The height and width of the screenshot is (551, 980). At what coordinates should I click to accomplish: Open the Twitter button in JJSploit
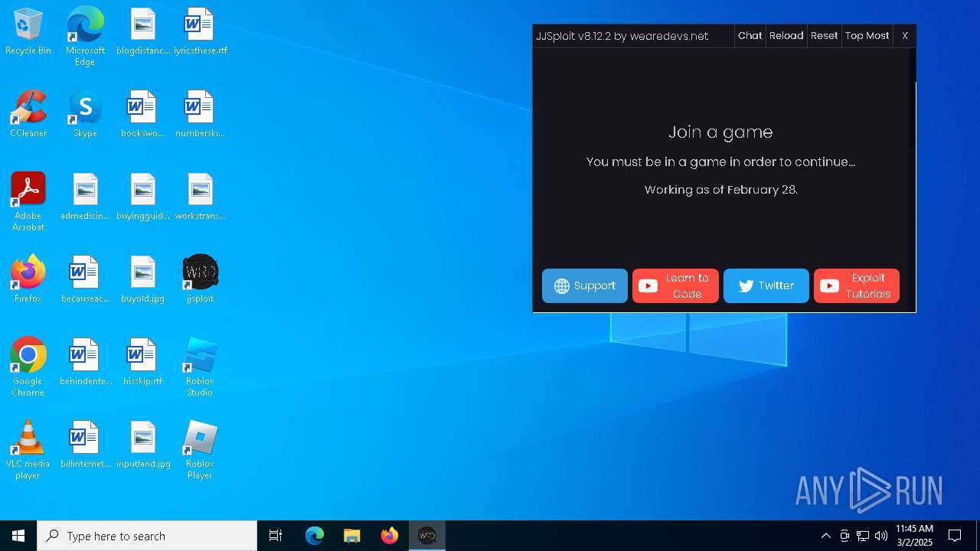(x=766, y=285)
